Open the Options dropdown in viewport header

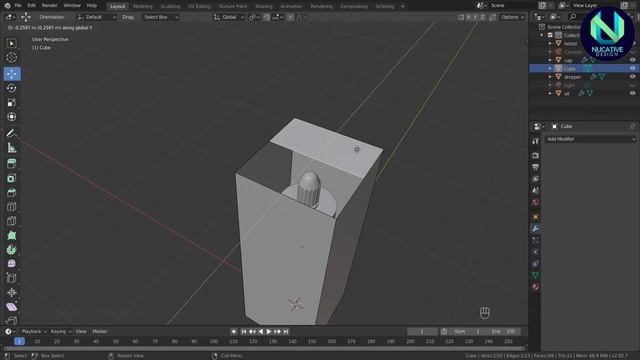coord(512,17)
